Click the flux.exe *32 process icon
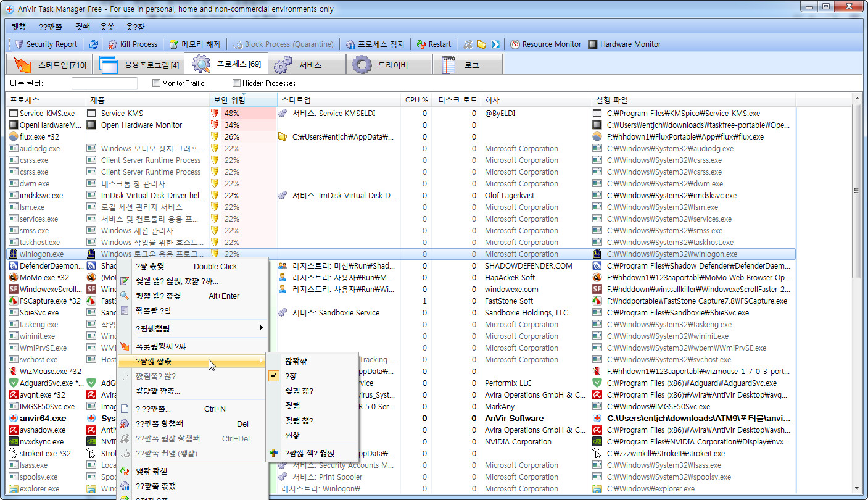Viewport: 868px width, 500px height. coord(14,137)
